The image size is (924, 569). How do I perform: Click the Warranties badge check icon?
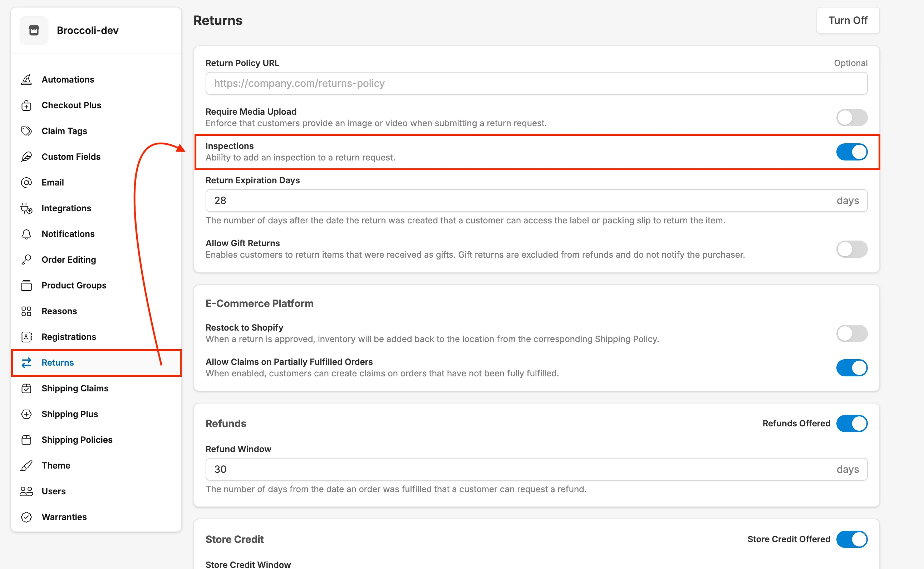coord(26,517)
